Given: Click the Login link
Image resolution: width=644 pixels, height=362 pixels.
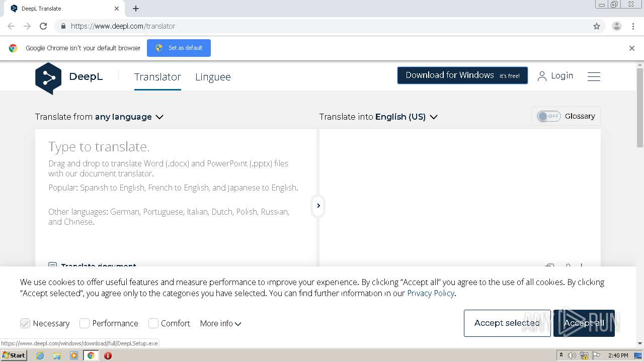Looking at the screenshot, I should (562, 75).
